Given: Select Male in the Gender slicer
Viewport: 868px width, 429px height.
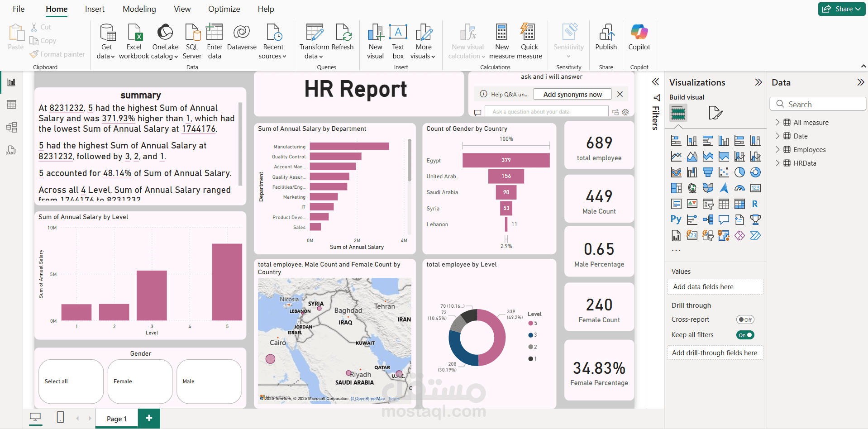Looking at the screenshot, I should point(209,381).
